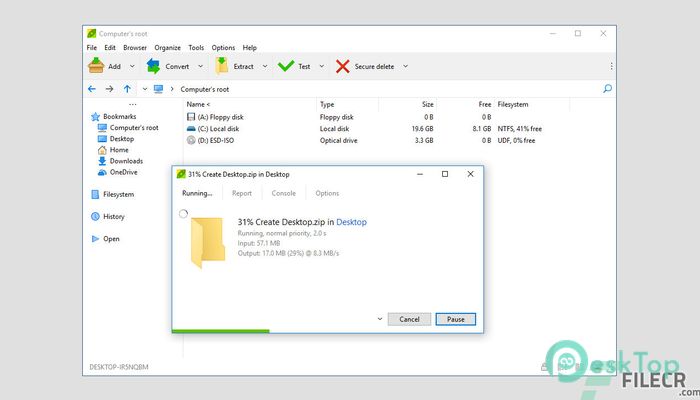Open the File menu
Viewport: 700px width, 400px height.
pyautogui.click(x=92, y=47)
